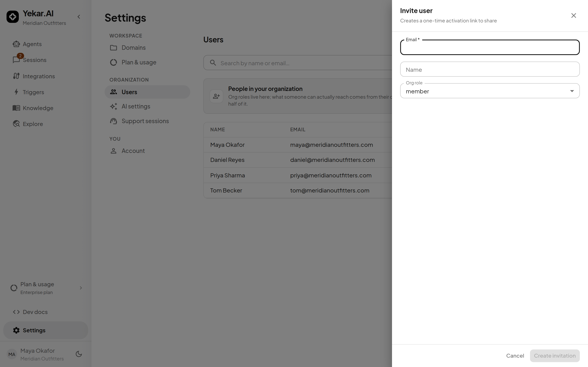Select the Triggers lightning bolt icon

[x=16, y=92]
